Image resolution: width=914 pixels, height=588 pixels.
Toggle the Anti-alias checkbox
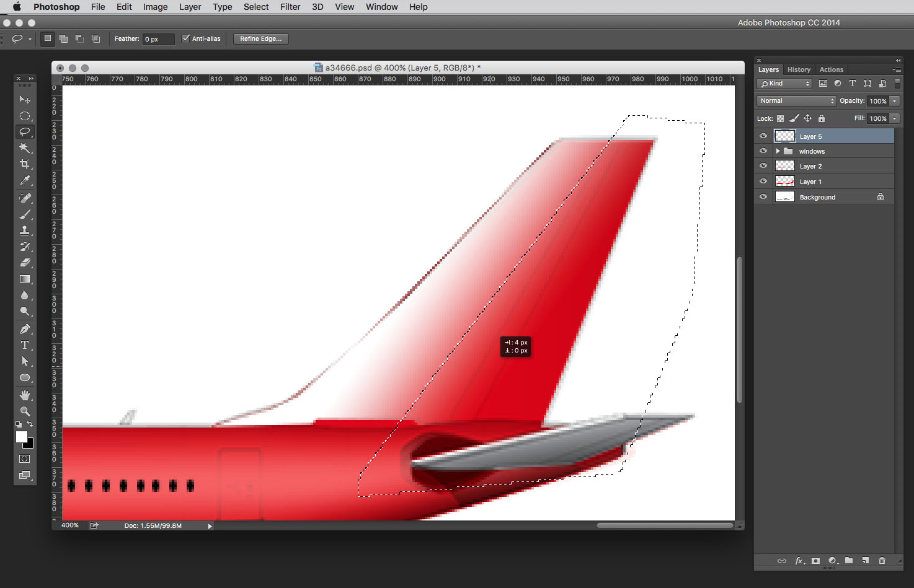pyautogui.click(x=185, y=38)
